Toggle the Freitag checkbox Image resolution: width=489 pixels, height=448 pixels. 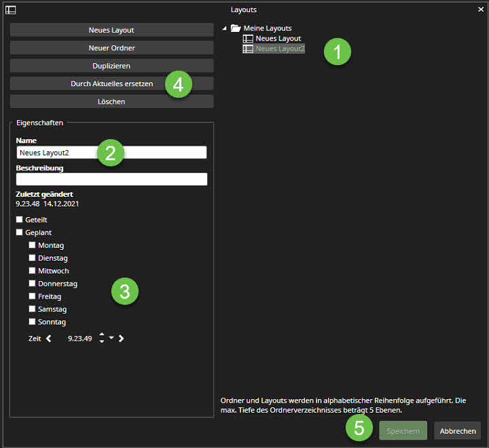(x=32, y=297)
